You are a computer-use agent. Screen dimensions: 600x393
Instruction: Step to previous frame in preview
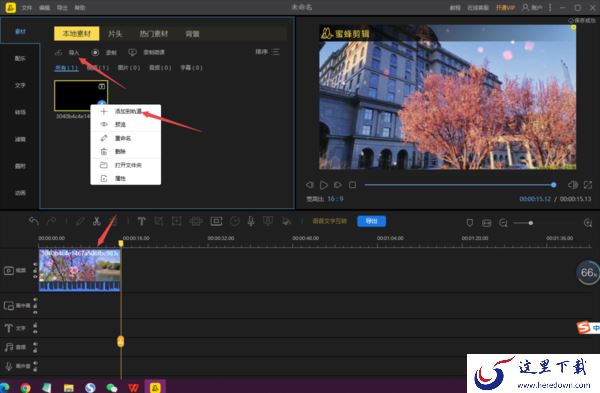[310, 185]
